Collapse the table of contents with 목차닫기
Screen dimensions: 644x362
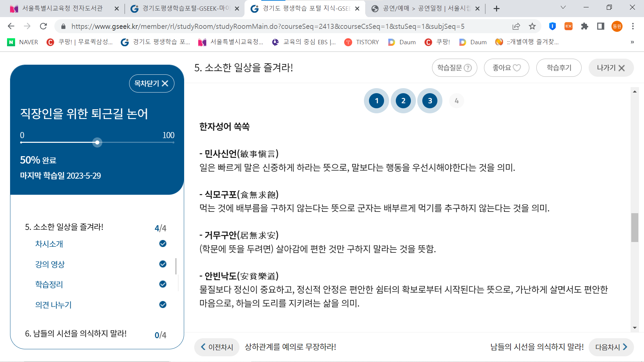tap(152, 83)
